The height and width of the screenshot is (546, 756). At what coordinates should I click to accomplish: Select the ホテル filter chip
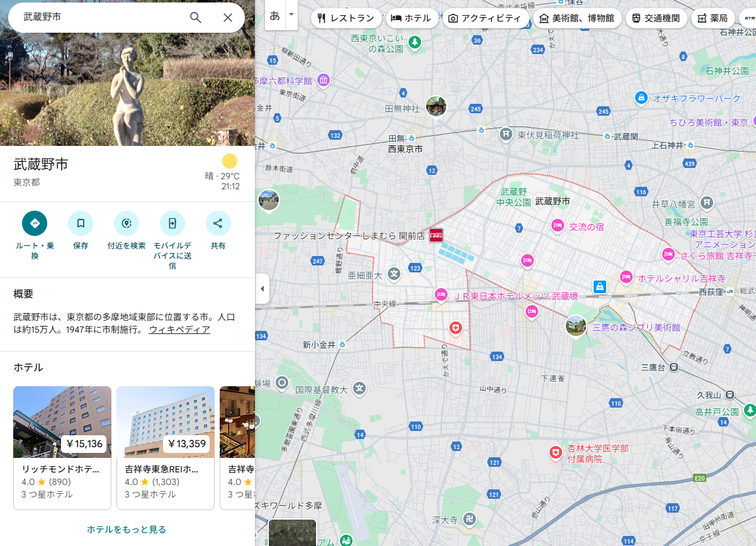click(x=411, y=18)
